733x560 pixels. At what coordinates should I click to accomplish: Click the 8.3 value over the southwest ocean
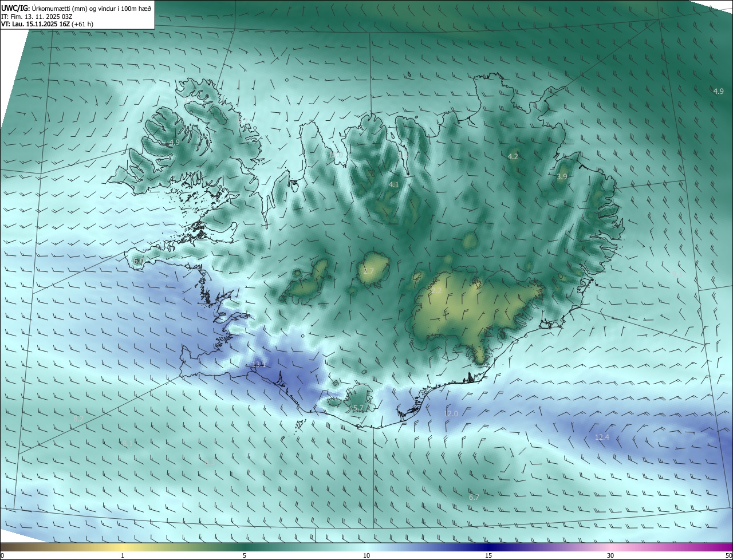coord(210,462)
